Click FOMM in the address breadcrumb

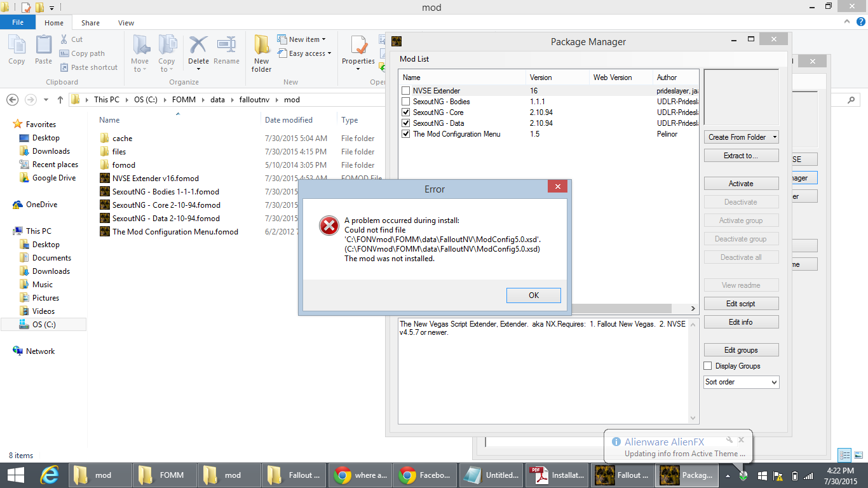(184, 100)
